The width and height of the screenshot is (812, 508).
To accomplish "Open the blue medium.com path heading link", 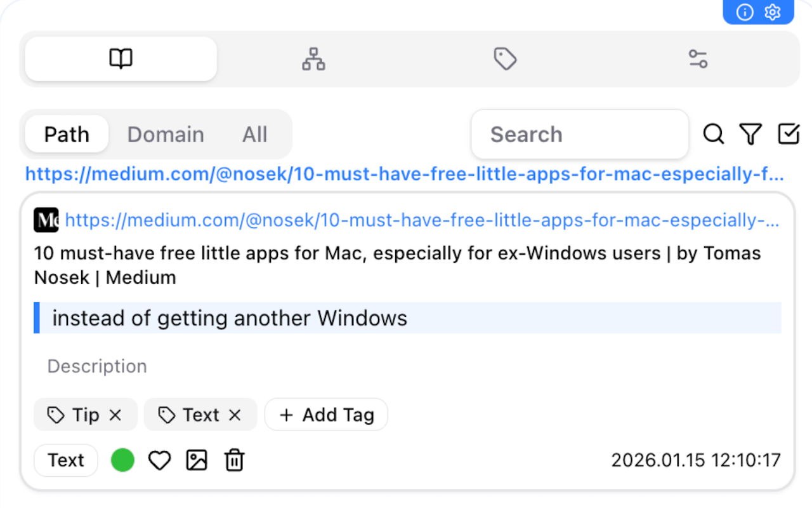I will coord(405,174).
